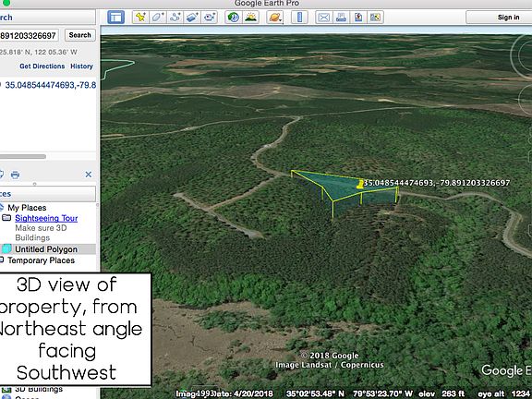Click the Record a Tour icon
The height and width of the screenshot is (399, 532).
(210, 17)
